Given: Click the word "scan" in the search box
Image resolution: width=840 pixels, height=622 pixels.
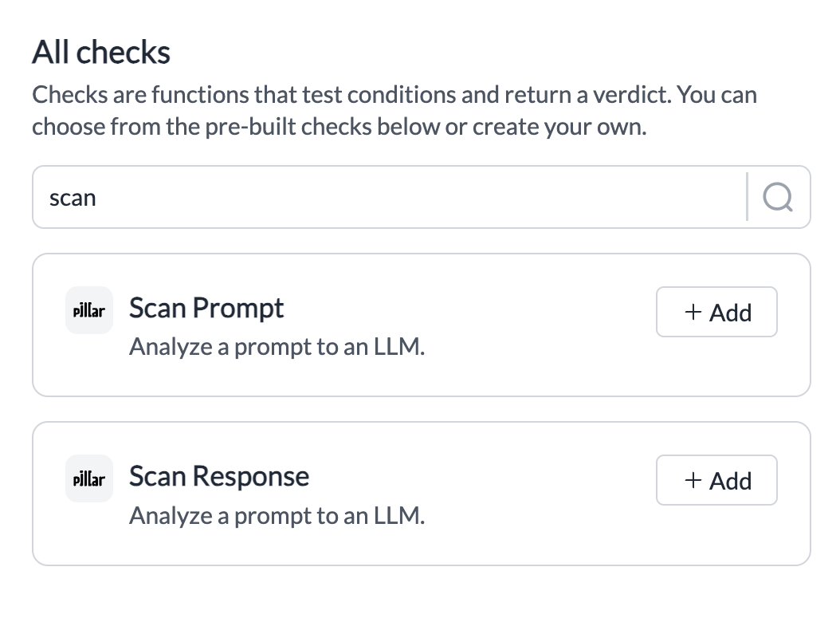Looking at the screenshot, I should (x=73, y=199).
